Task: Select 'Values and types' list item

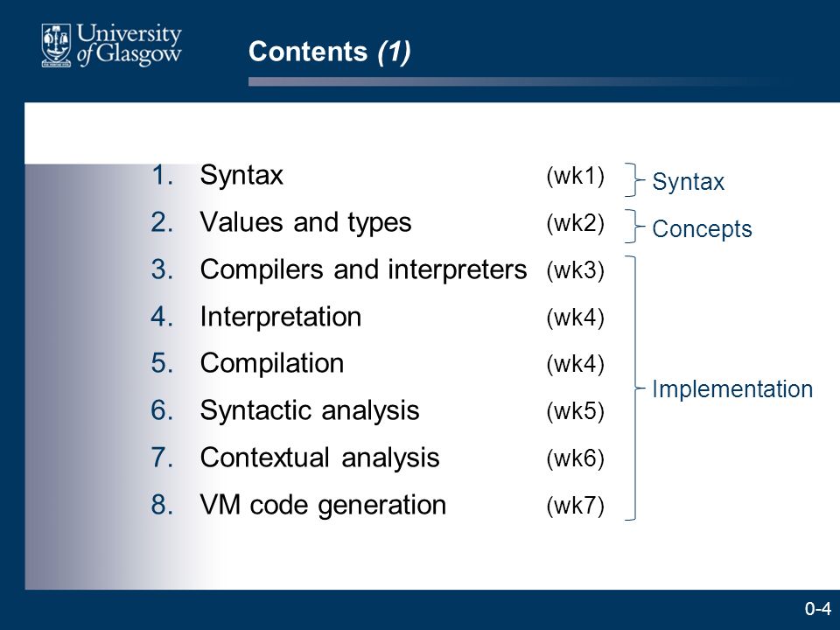Action: (x=305, y=222)
